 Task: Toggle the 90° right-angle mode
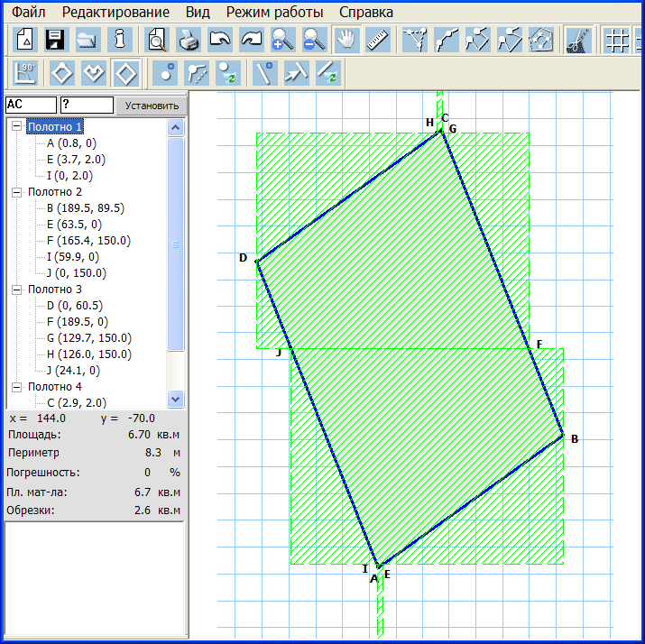[x=25, y=73]
